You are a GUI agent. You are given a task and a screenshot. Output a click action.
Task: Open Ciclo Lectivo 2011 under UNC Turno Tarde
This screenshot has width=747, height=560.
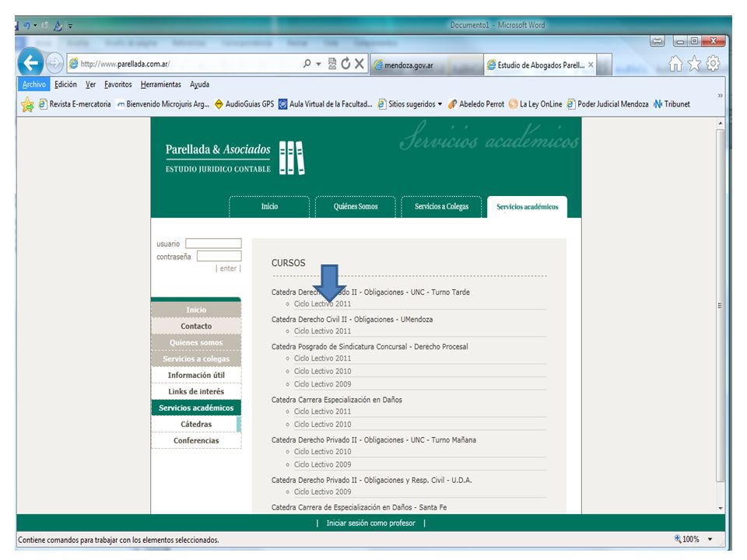click(322, 304)
